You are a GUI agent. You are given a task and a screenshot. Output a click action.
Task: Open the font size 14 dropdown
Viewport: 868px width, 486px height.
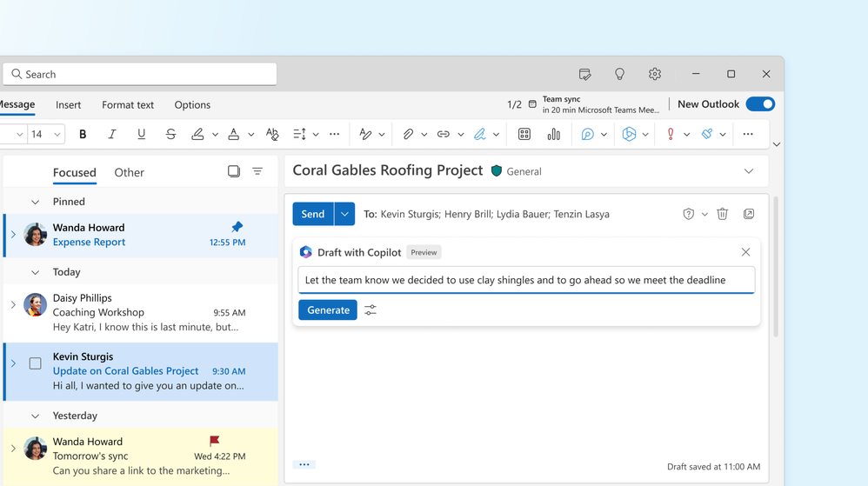pyautogui.click(x=57, y=135)
